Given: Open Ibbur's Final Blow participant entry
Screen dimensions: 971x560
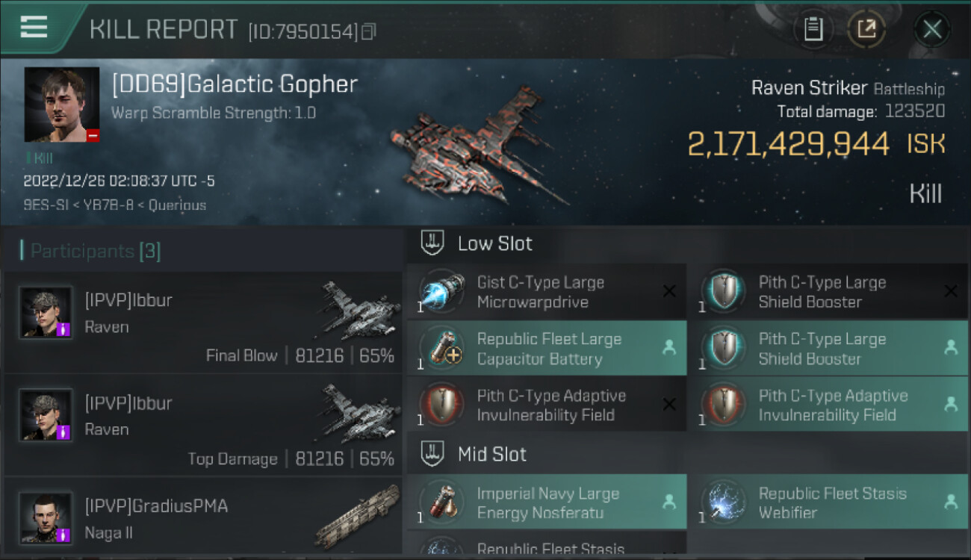Looking at the screenshot, I should pyautogui.click(x=202, y=323).
